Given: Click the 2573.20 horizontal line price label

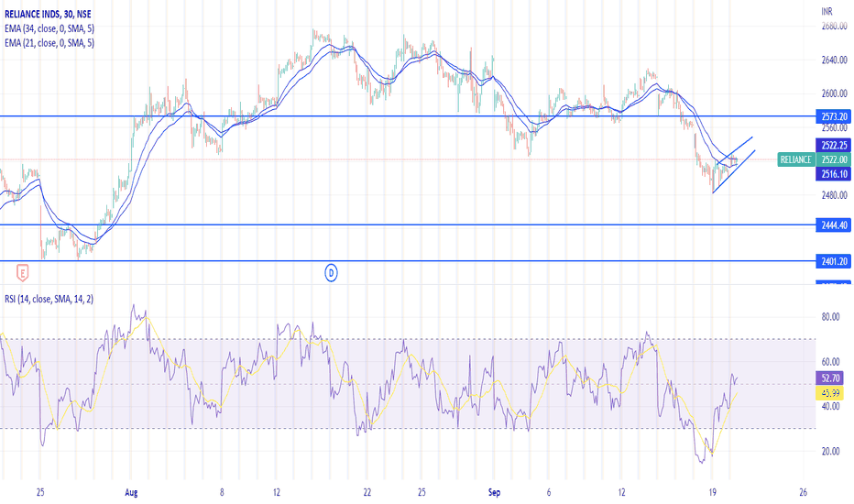Looking at the screenshot, I should [834, 116].
